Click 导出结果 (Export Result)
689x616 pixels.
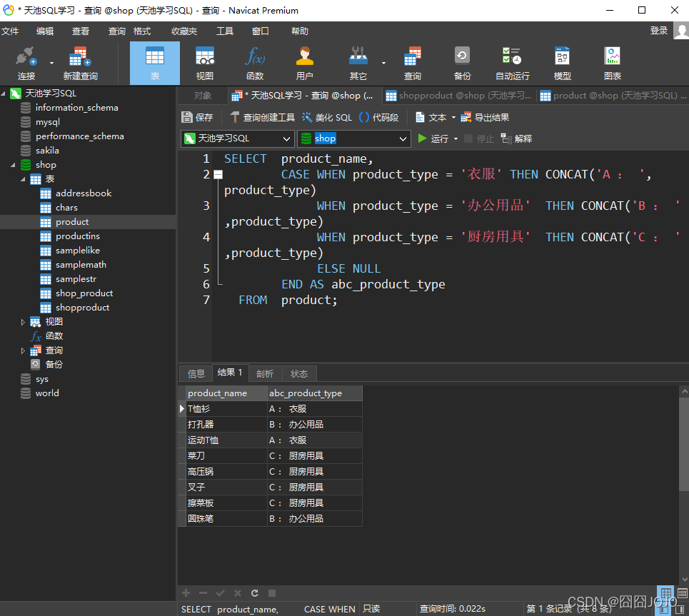[485, 117]
